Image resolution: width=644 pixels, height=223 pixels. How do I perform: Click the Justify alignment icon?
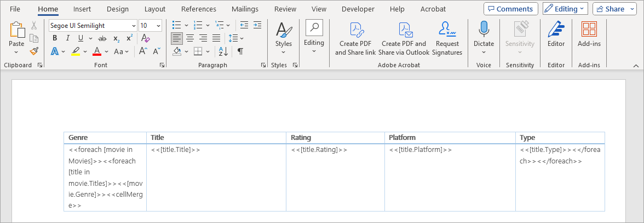[x=216, y=38]
